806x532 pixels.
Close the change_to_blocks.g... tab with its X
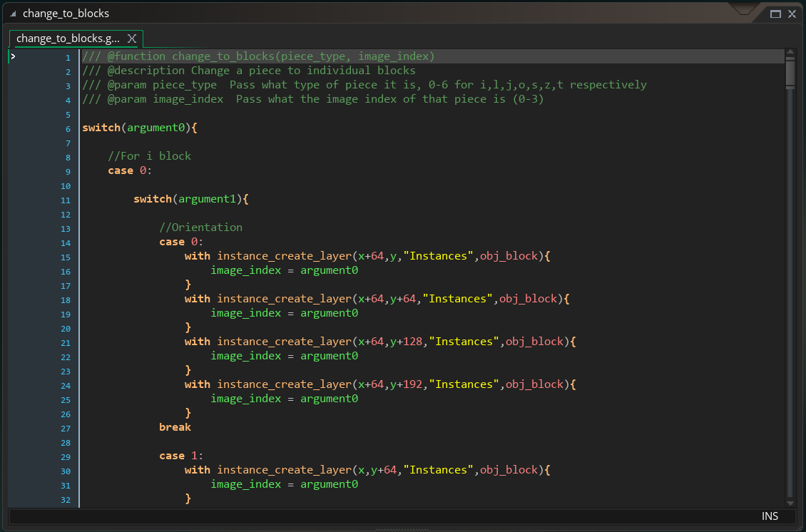[x=131, y=39]
